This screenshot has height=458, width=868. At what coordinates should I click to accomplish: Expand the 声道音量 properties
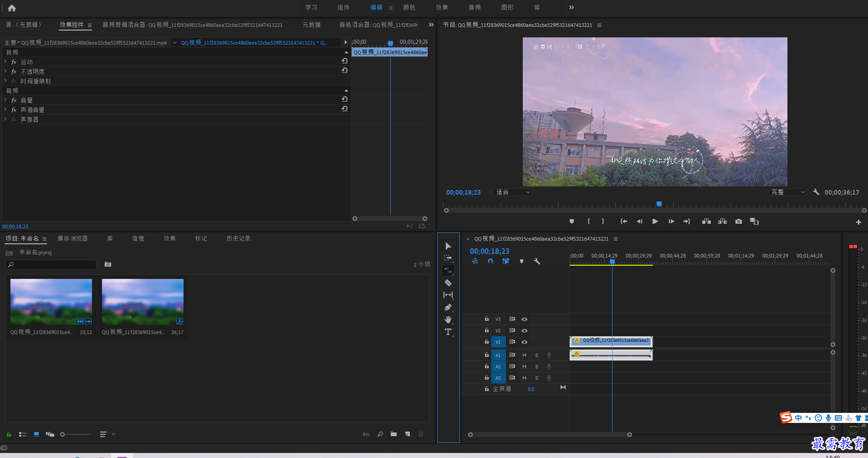coord(5,109)
